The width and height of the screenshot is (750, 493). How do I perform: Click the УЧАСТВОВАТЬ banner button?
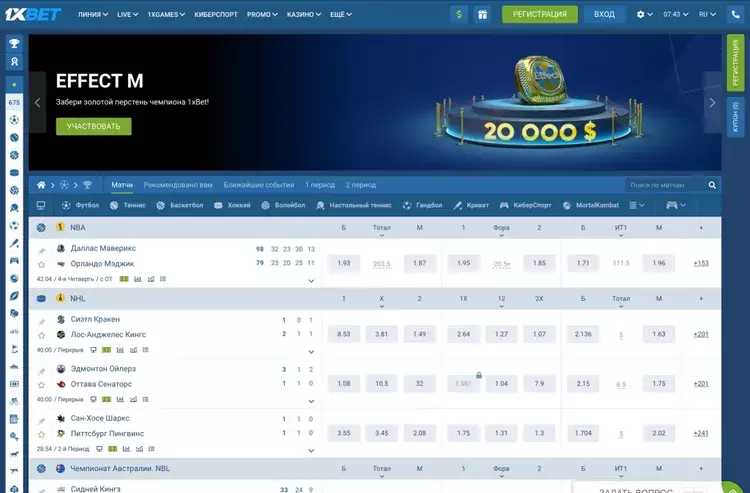(94, 126)
